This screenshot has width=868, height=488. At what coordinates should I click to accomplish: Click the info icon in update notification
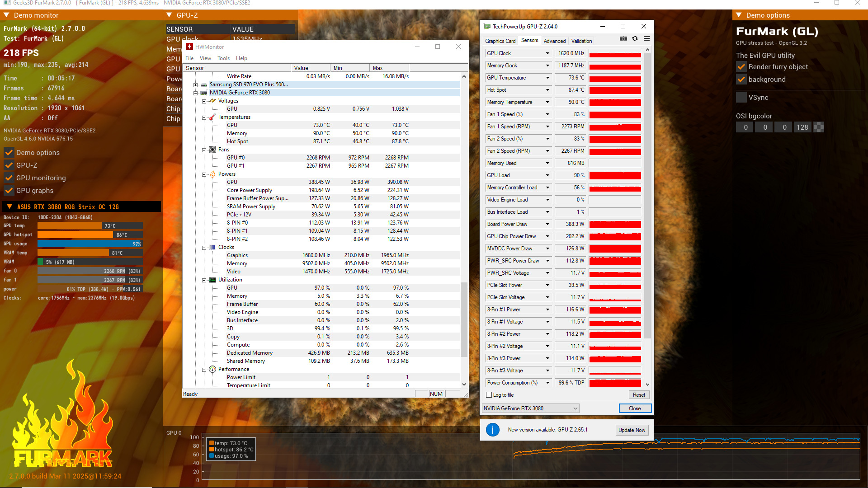tap(493, 430)
